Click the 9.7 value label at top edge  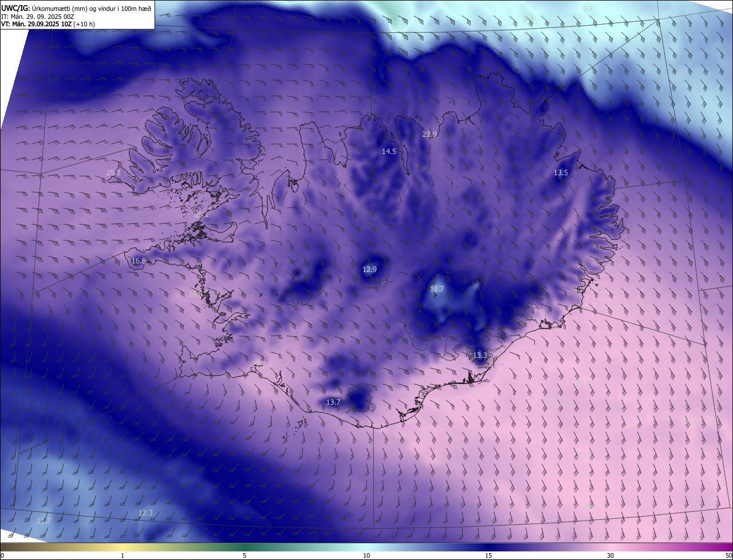(588, 9)
